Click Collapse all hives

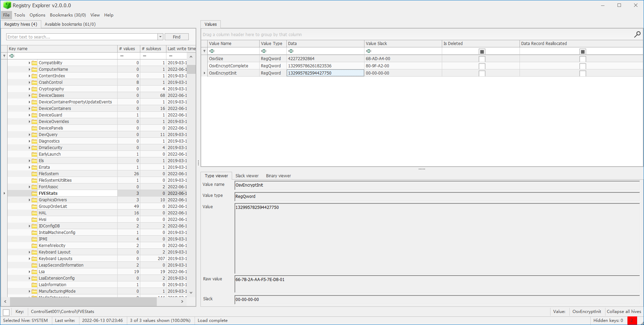coord(624,312)
